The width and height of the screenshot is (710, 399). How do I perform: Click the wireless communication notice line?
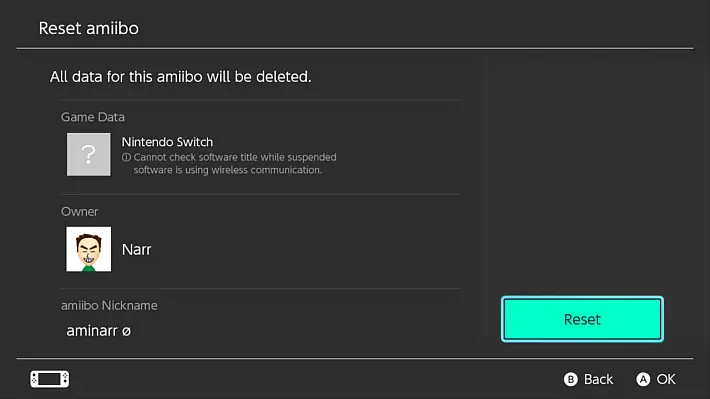[228, 170]
